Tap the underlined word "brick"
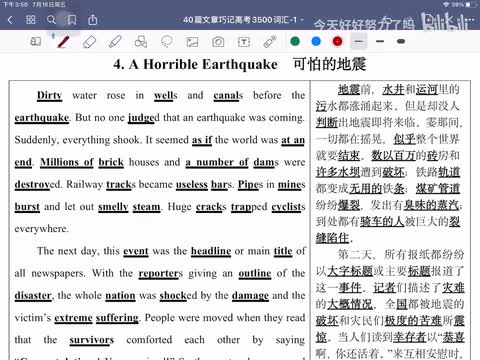Image resolution: width=480 pixels, height=360 pixels. (x=111, y=162)
